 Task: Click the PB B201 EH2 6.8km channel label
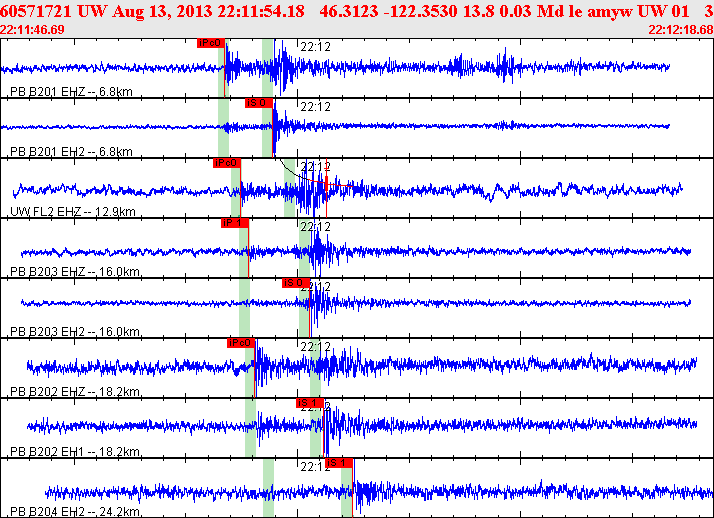[71, 152]
